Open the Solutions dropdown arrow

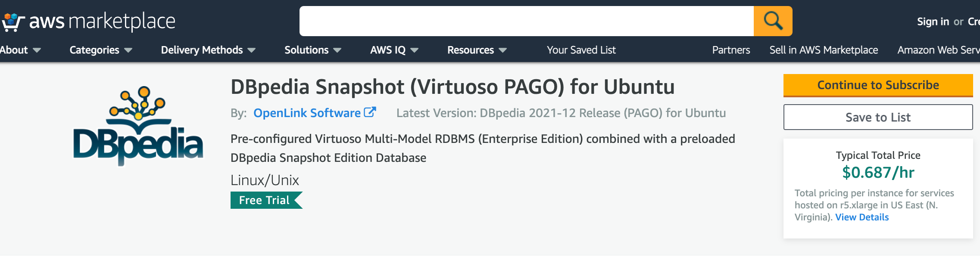coord(337,50)
